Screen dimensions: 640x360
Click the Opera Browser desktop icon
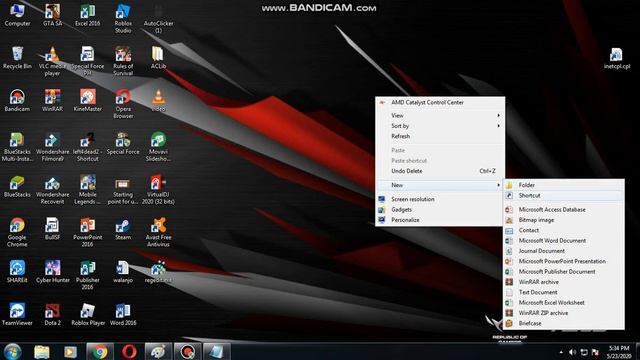coord(123,104)
